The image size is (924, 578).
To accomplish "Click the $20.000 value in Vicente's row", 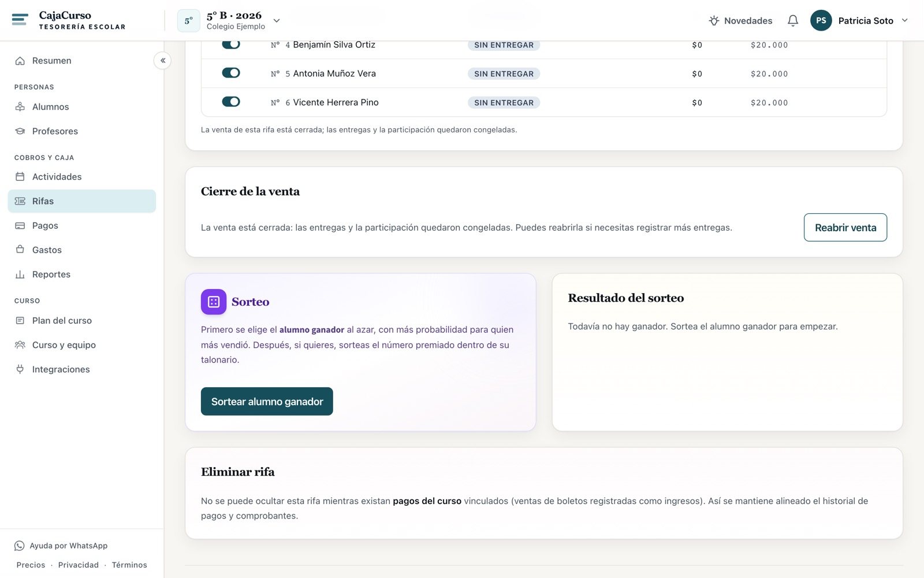I will tap(769, 103).
